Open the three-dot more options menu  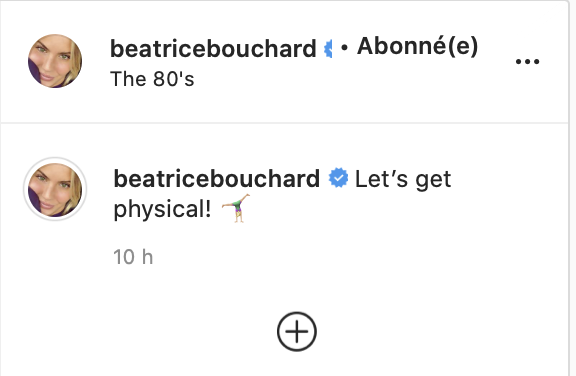coord(527,61)
